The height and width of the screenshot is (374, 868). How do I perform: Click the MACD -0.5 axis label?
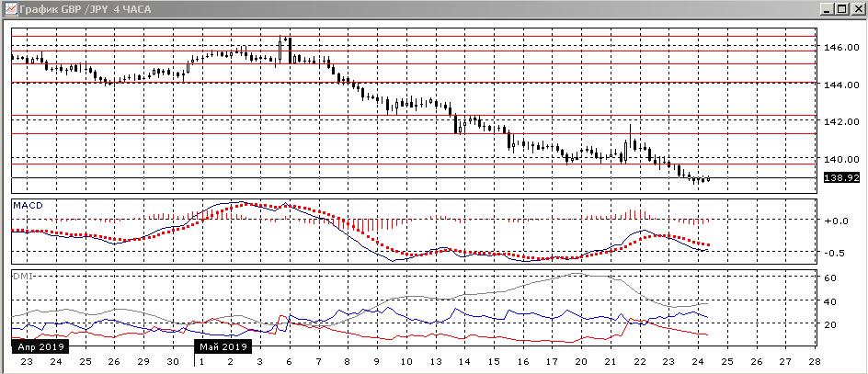835,253
